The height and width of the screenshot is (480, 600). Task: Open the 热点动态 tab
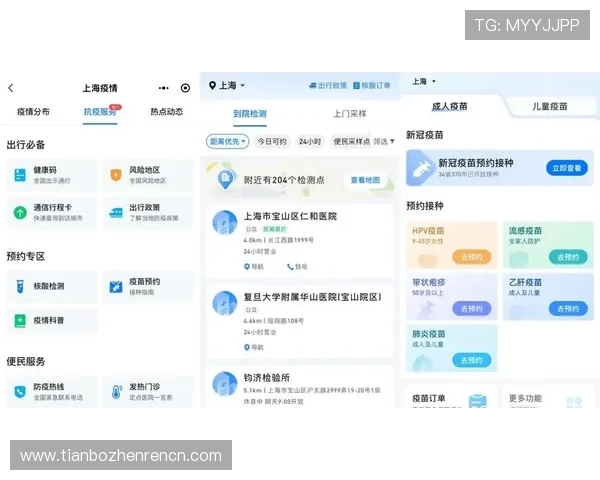166,112
